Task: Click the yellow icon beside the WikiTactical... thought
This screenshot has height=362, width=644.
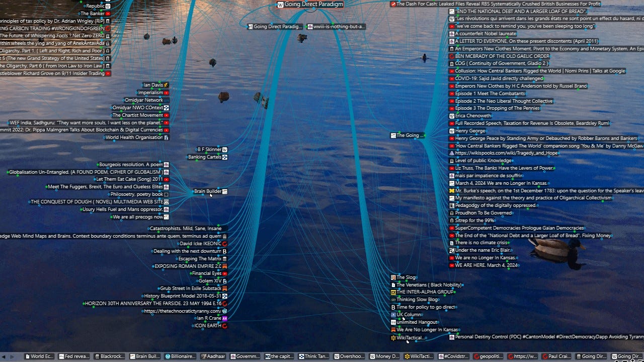Action: [393, 338]
